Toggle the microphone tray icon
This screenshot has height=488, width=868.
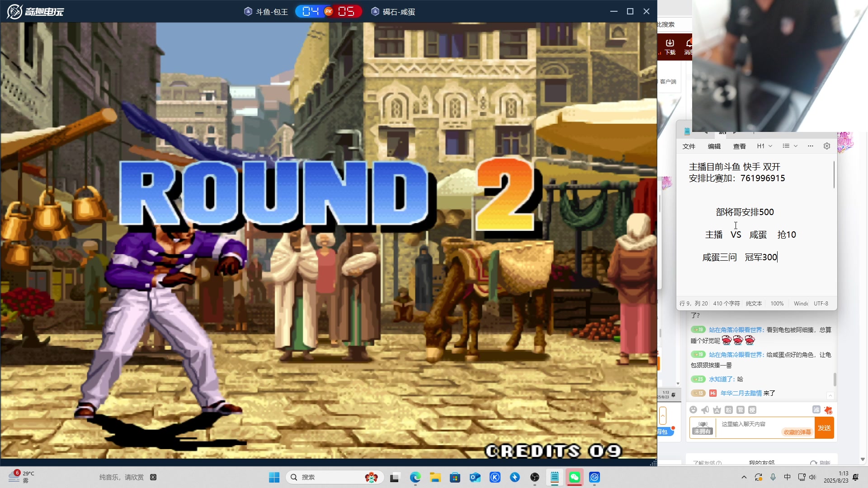coord(773,477)
